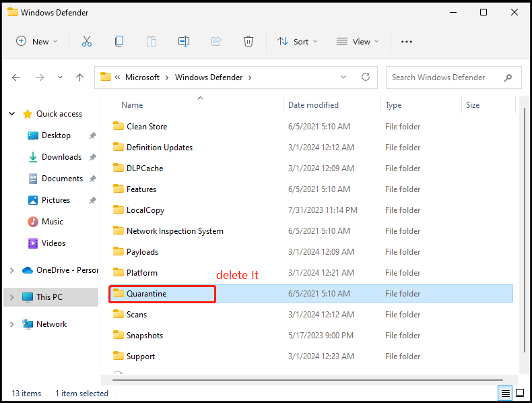Click the Windows Defender breadcrumb segment
Image resolution: width=532 pixels, height=403 pixels.
tap(209, 77)
